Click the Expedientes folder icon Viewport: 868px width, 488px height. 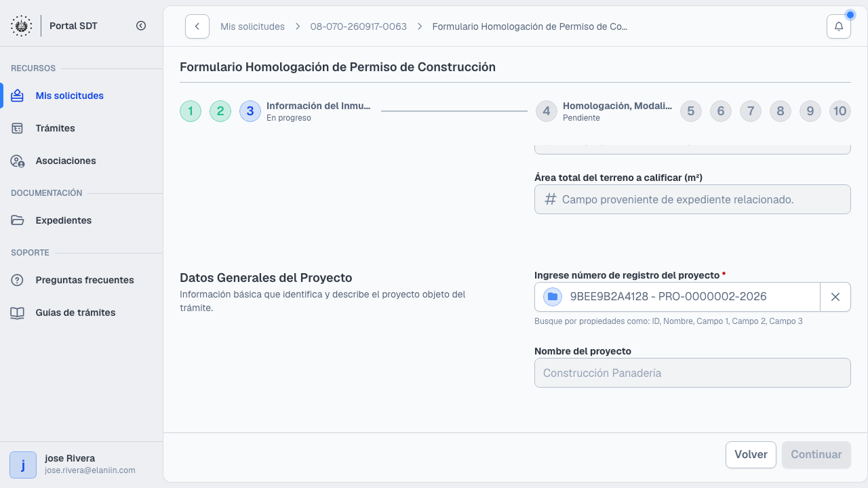pyautogui.click(x=18, y=220)
